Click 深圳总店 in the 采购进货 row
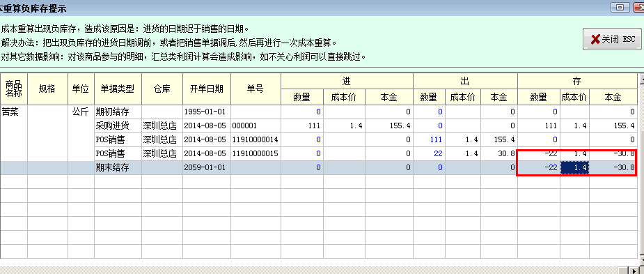 coord(162,125)
